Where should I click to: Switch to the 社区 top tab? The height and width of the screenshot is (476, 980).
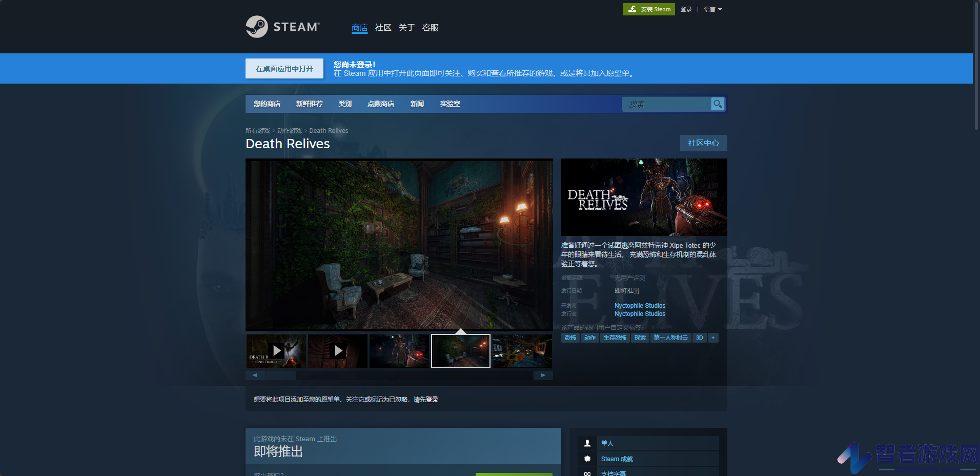383,28
